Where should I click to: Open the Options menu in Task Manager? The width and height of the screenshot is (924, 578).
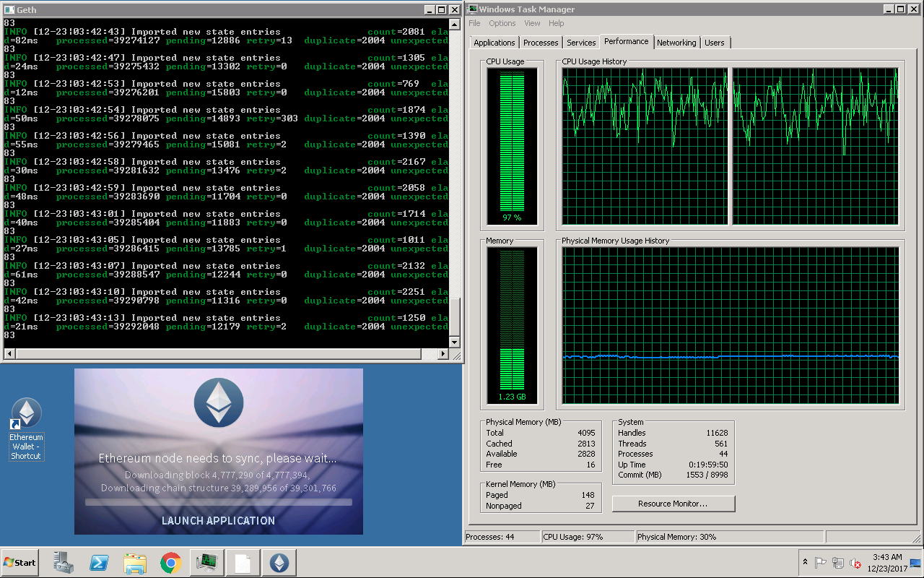[x=502, y=23]
